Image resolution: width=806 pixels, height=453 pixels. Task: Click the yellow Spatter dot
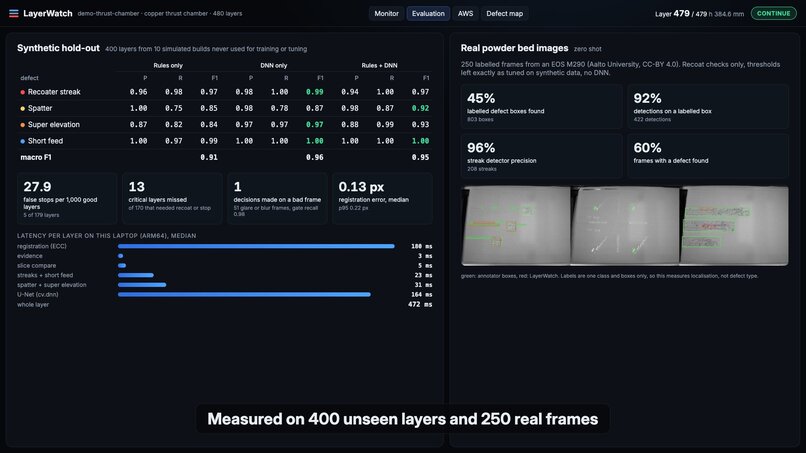(x=23, y=108)
